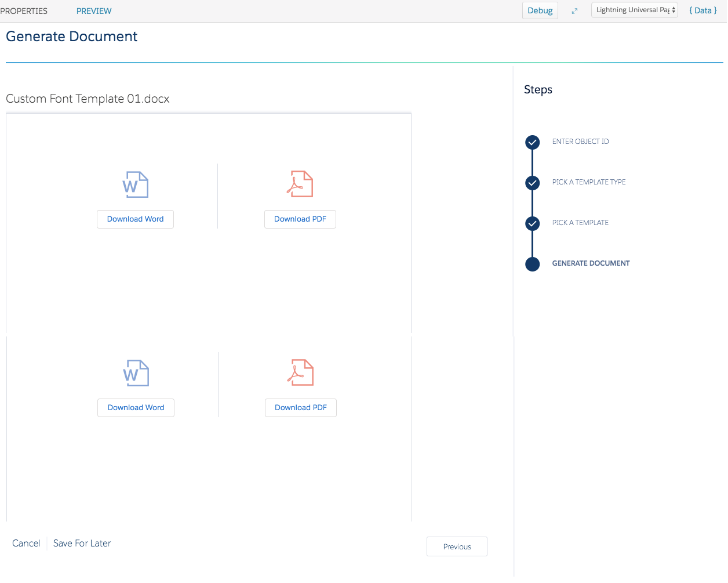
Task: Click the Generate Document step circle
Action: tap(532, 264)
